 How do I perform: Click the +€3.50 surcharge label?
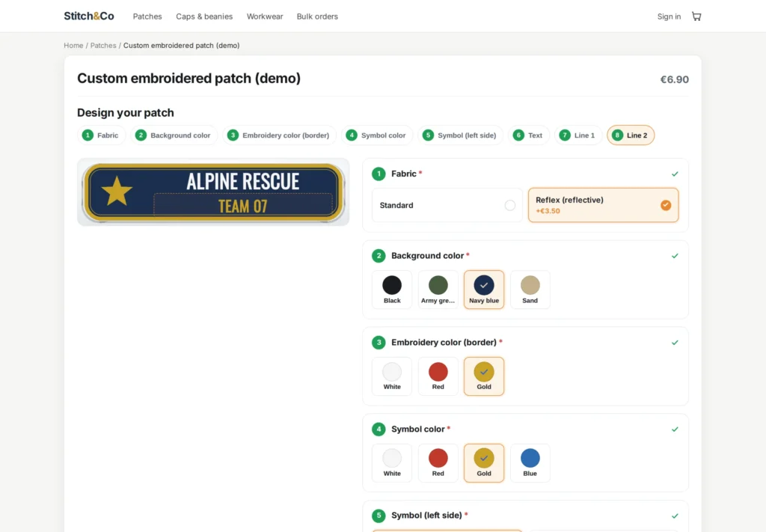pos(548,211)
